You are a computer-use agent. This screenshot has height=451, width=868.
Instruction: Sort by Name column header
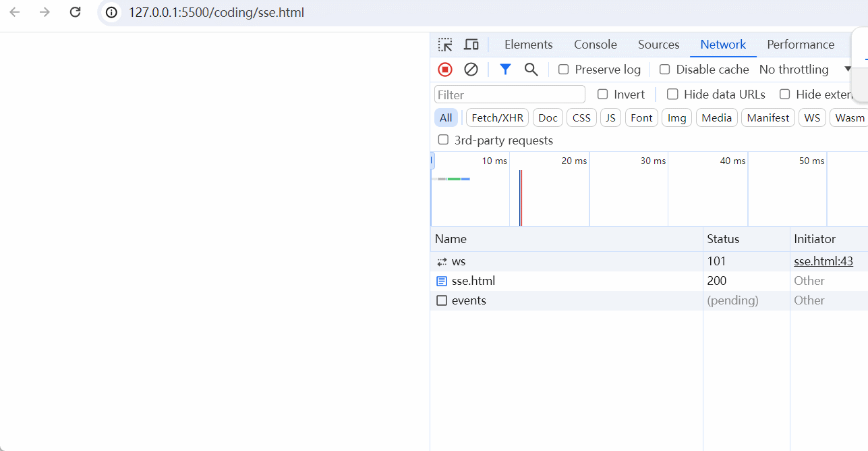coord(567,239)
